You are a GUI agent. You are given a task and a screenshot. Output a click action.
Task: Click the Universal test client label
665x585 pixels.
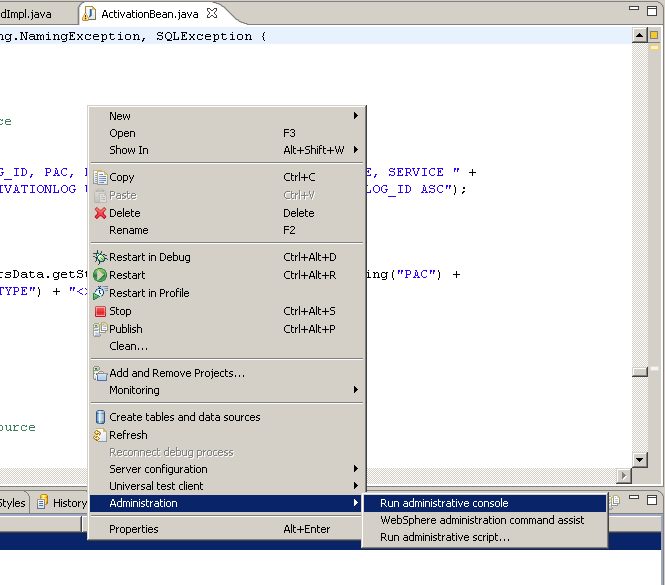[156, 486]
